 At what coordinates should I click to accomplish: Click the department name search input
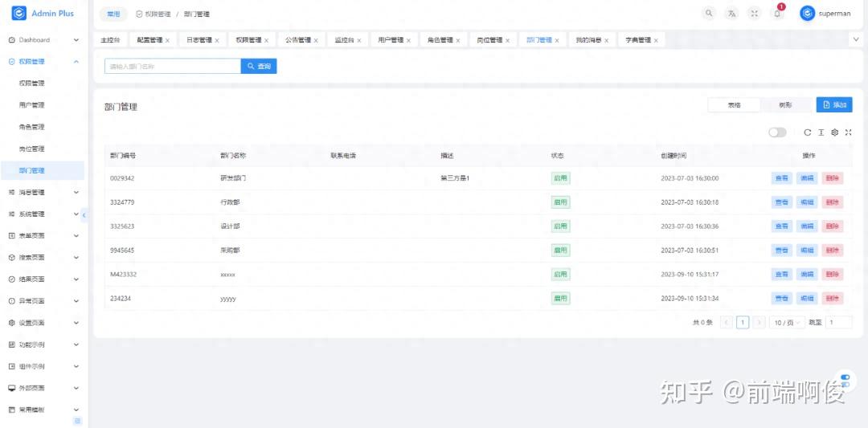173,67
